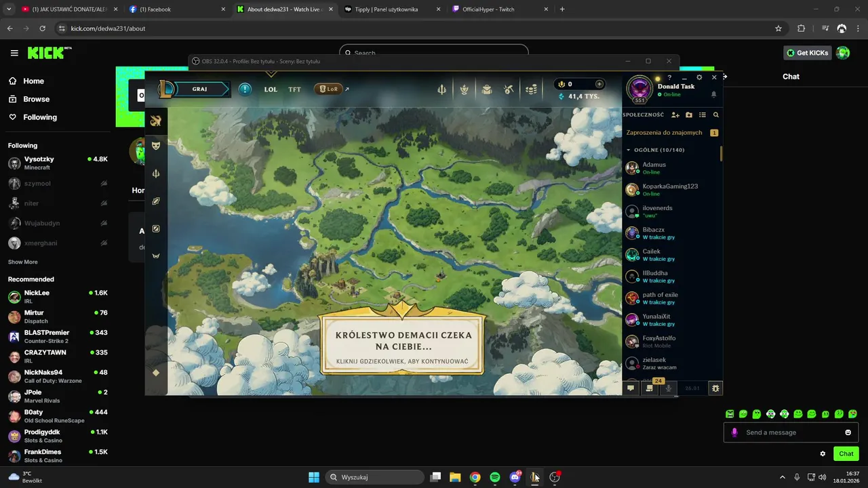Open Vysotzky channel in Following
This screenshot has height=488, width=868.
58,163
